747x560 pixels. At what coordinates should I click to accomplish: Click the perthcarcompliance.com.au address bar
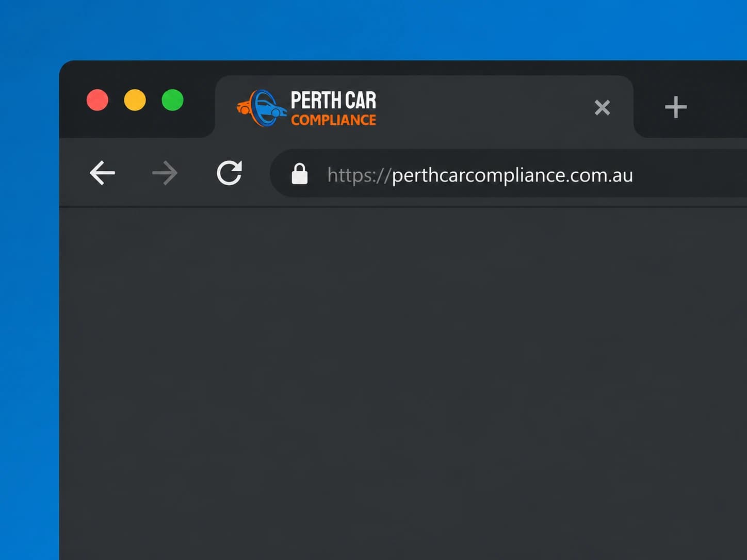(508, 173)
